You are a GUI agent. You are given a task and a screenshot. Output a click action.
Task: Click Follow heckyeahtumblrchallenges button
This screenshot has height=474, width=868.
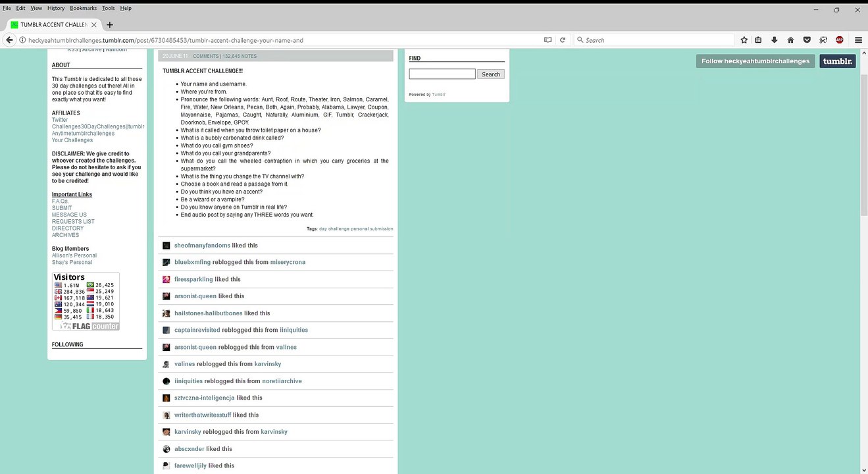(755, 61)
